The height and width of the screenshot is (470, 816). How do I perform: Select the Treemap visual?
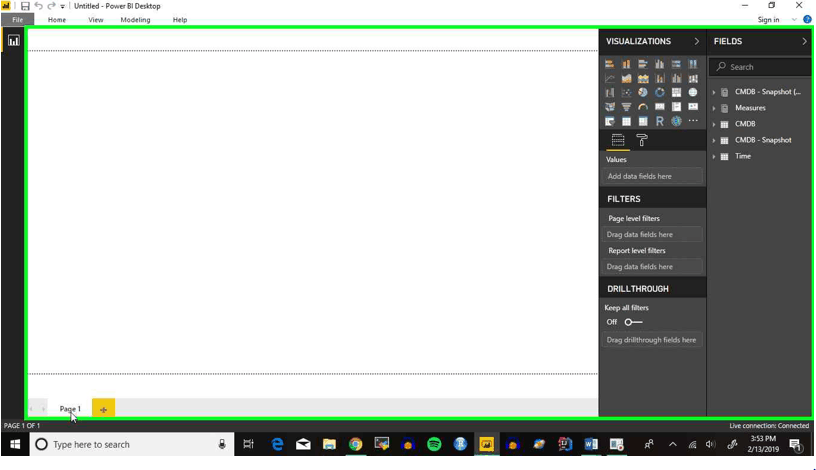[676, 93]
